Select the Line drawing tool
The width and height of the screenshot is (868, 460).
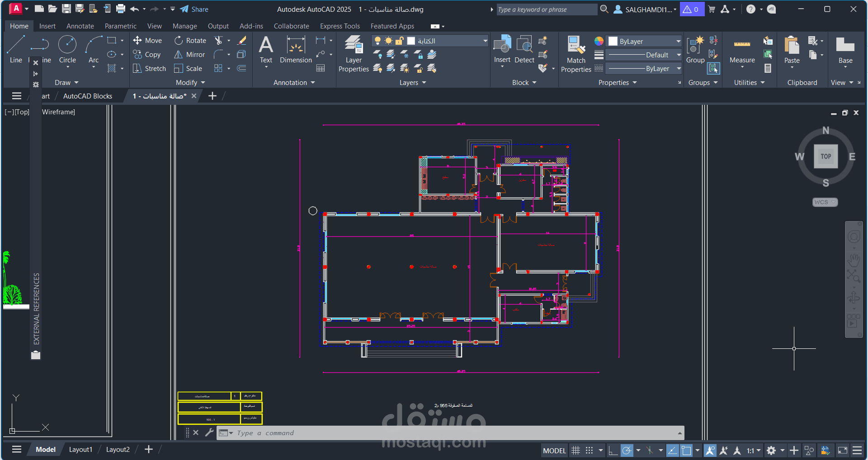[x=16, y=50]
